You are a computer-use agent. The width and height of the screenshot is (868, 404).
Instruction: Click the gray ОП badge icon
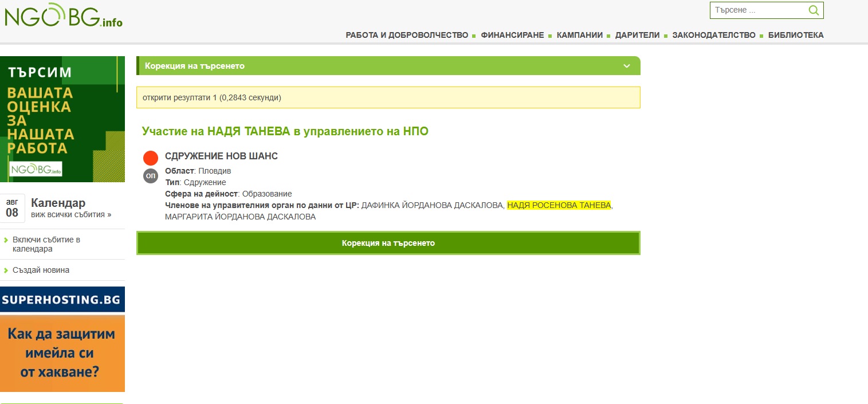151,176
